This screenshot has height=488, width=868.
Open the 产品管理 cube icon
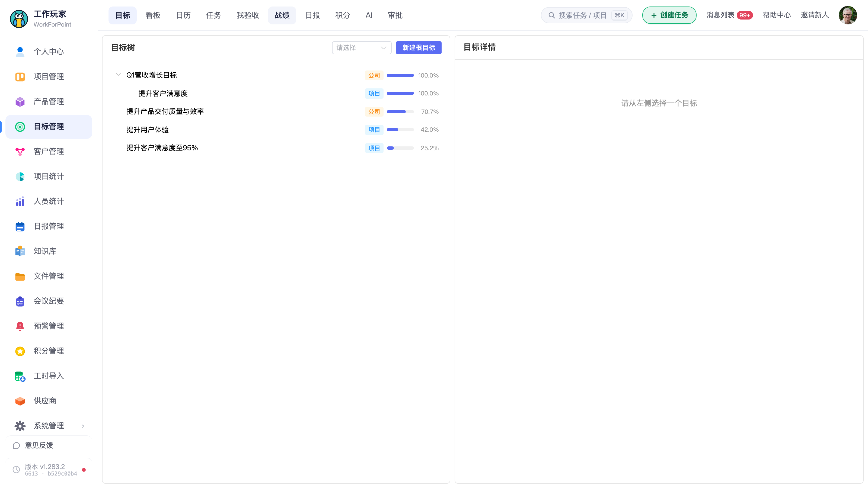pos(20,102)
